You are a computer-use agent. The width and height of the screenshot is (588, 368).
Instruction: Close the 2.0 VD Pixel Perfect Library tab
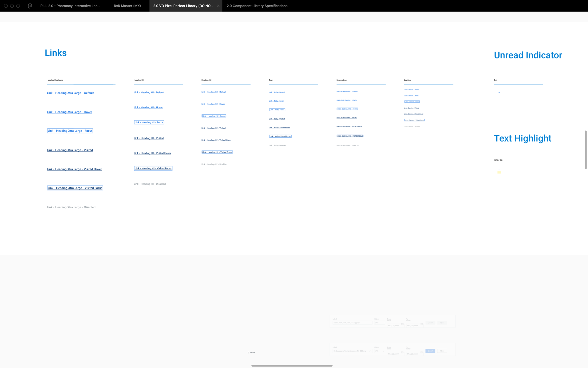point(218,6)
